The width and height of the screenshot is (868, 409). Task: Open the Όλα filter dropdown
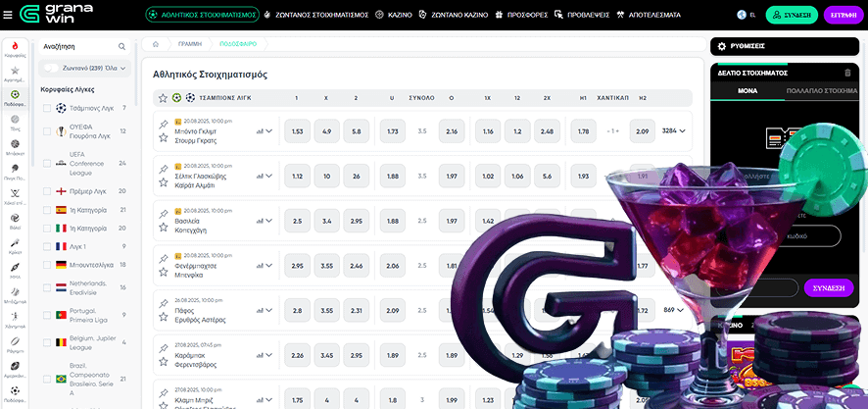point(115,69)
